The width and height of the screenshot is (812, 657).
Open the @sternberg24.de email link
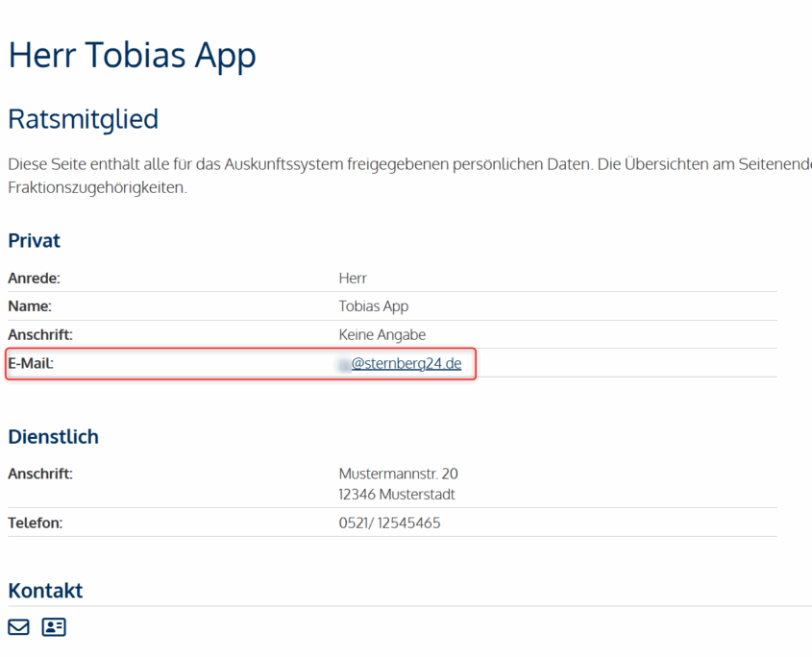tap(406, 363)
